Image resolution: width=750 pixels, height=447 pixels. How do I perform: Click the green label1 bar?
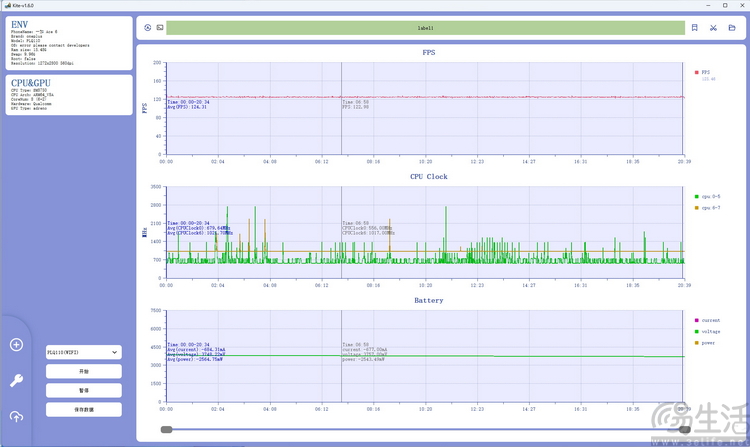click(x=425, y=28)
